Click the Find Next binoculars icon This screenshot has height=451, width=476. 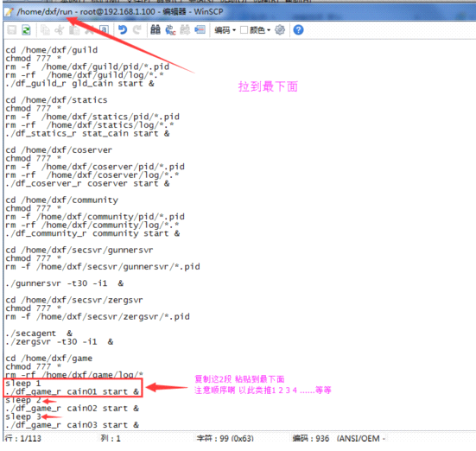tap(185, 29)
